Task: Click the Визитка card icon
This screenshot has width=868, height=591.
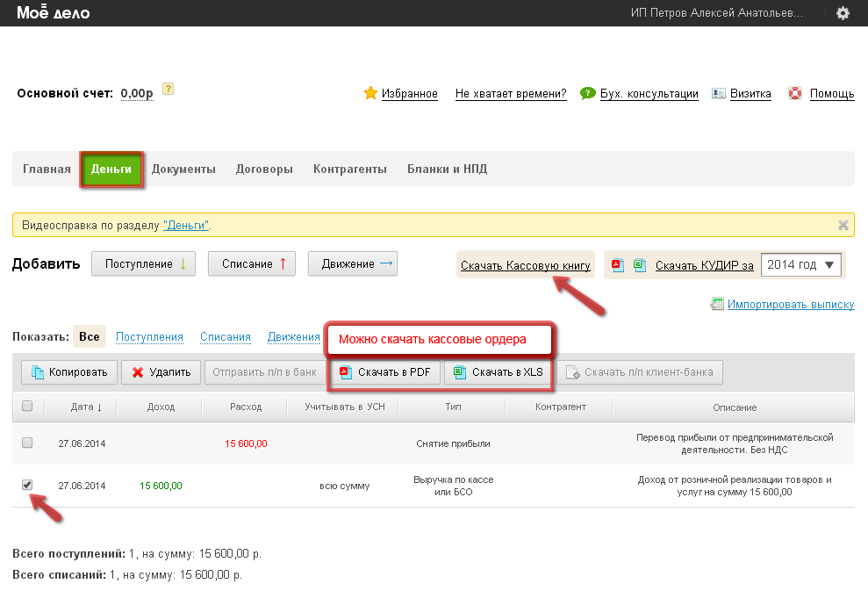Action: (x=718, y=93)
